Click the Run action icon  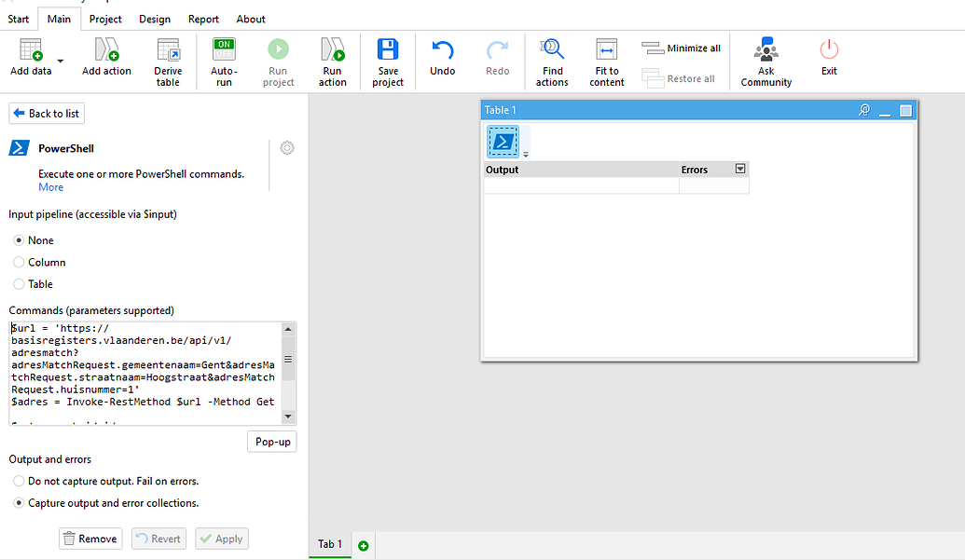pyautogui.click(x=333, y=49)
